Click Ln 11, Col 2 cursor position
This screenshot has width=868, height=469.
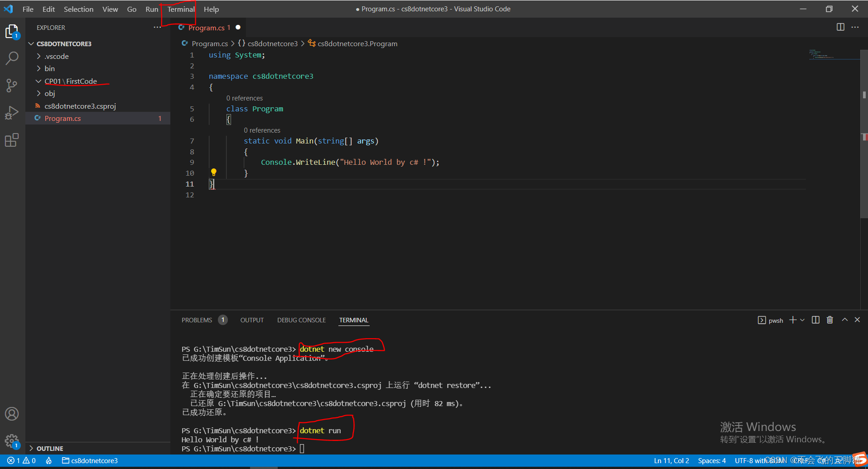click(671, 461)
